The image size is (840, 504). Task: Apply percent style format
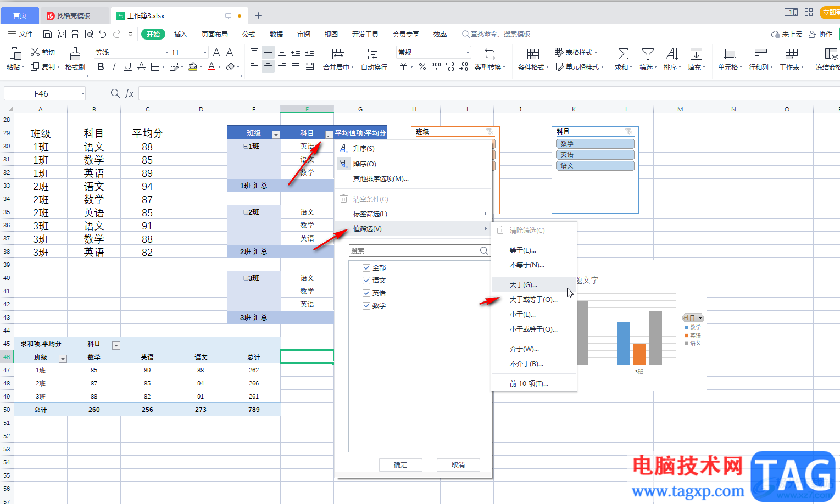click(422, 66)
